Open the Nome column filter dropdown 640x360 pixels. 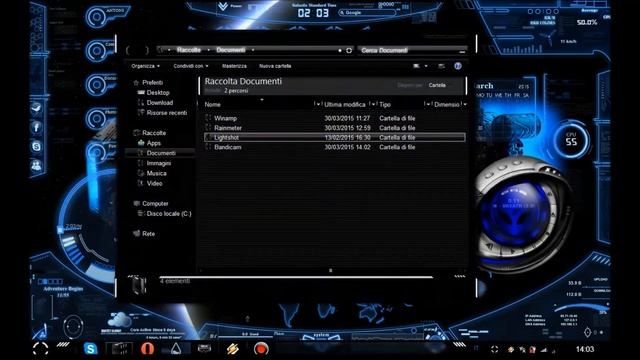[x=317, y=104]
